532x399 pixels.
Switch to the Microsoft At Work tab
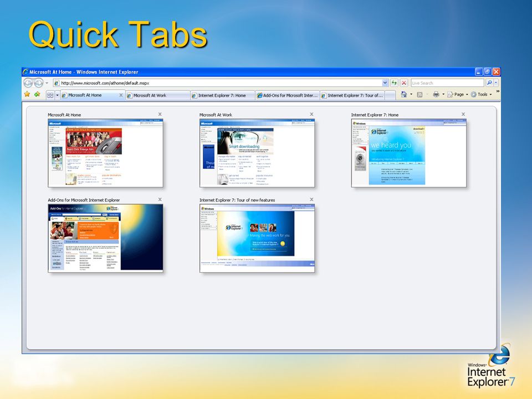coord(158,96)
